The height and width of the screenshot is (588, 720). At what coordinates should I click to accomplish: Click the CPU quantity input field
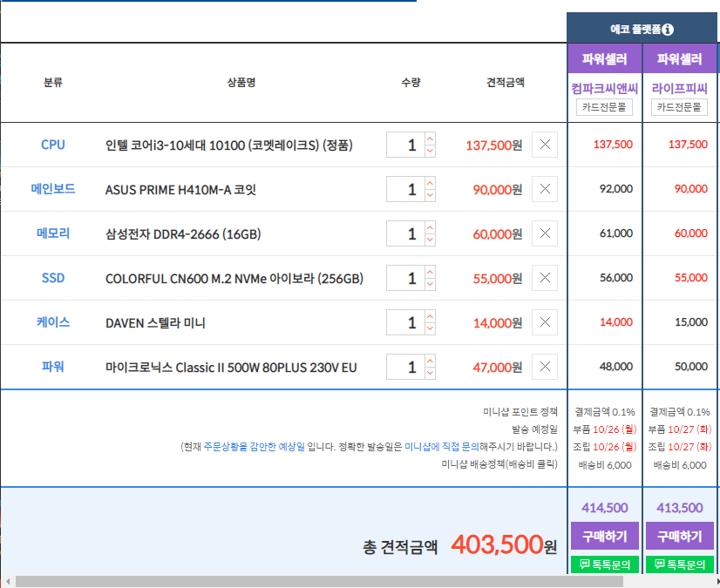tap(405, 145)
